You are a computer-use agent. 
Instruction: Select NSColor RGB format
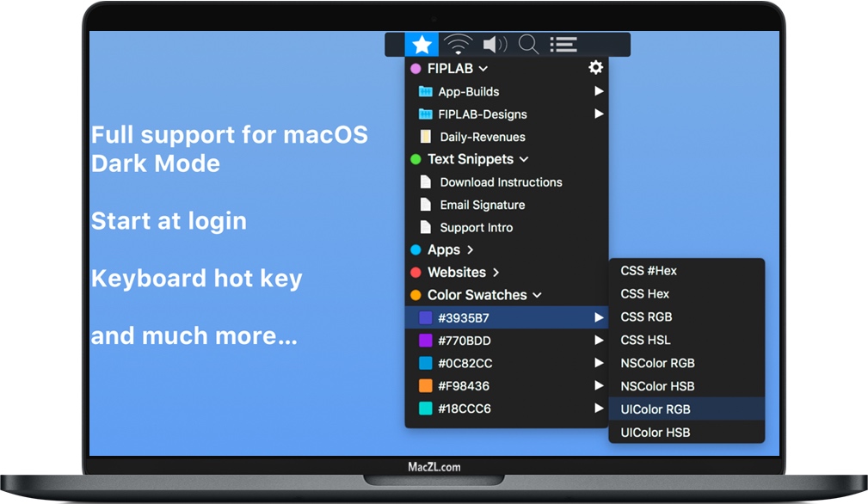[x=657, y=363]
